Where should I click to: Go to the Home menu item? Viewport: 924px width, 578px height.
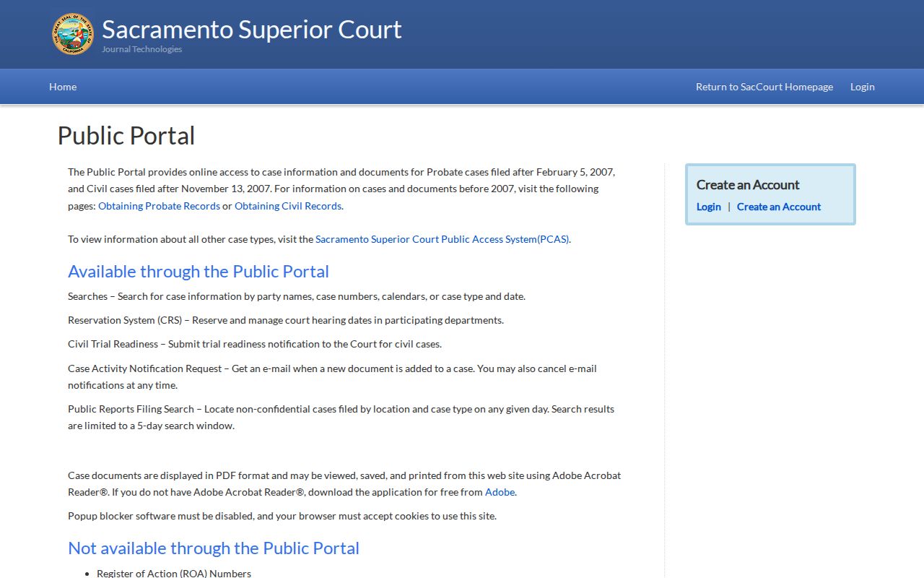coord(63,87)
